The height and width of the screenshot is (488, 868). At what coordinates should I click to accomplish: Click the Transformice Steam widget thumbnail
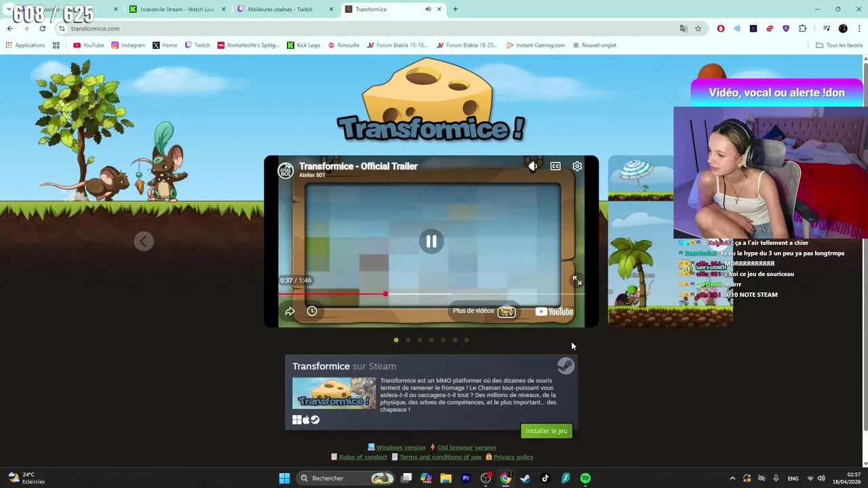point(334,393)
